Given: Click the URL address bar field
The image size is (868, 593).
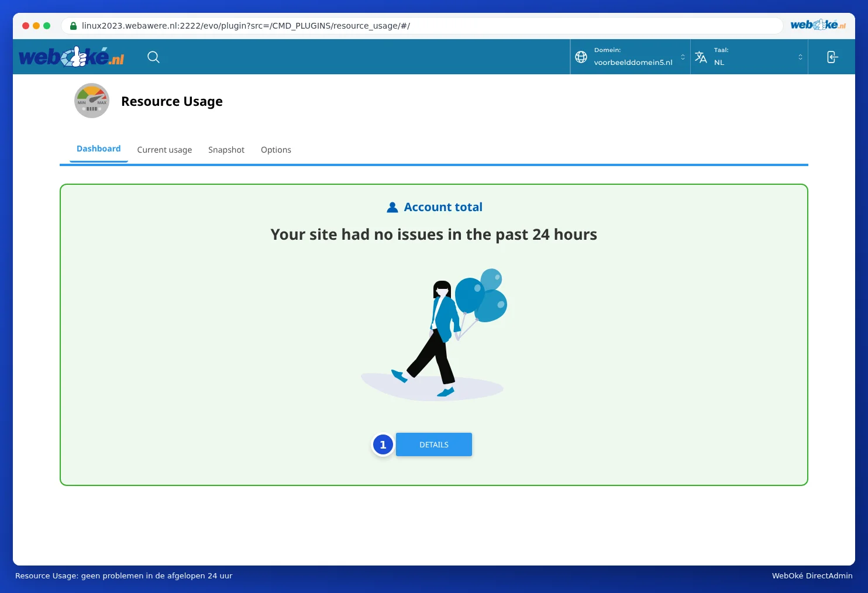Looking at the screenshot, I should point(422,26).
